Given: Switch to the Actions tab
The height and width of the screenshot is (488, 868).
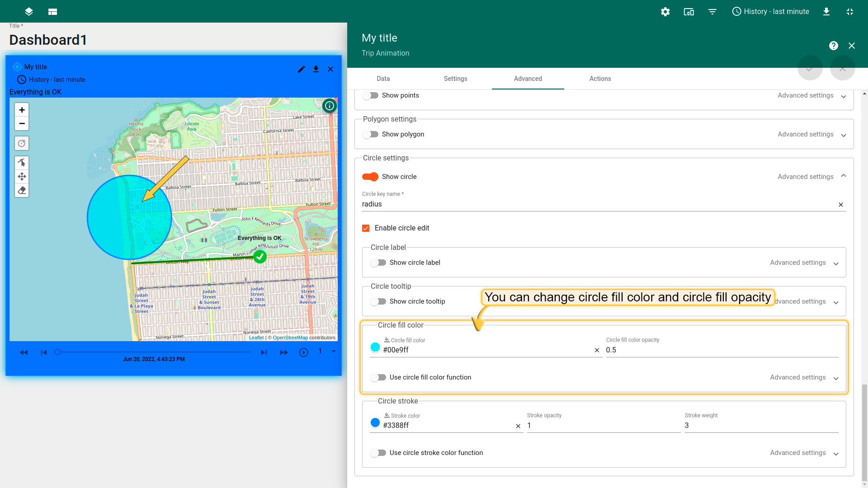Looking at the screenshot, I should point(600,79).
